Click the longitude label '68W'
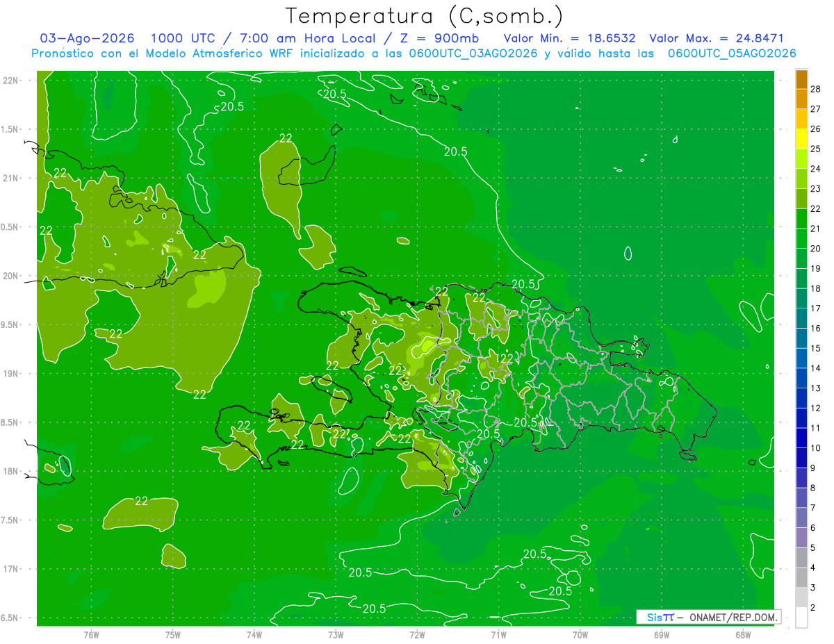The height and width of the screenshot is (644, 834). (x=743, y=635)
